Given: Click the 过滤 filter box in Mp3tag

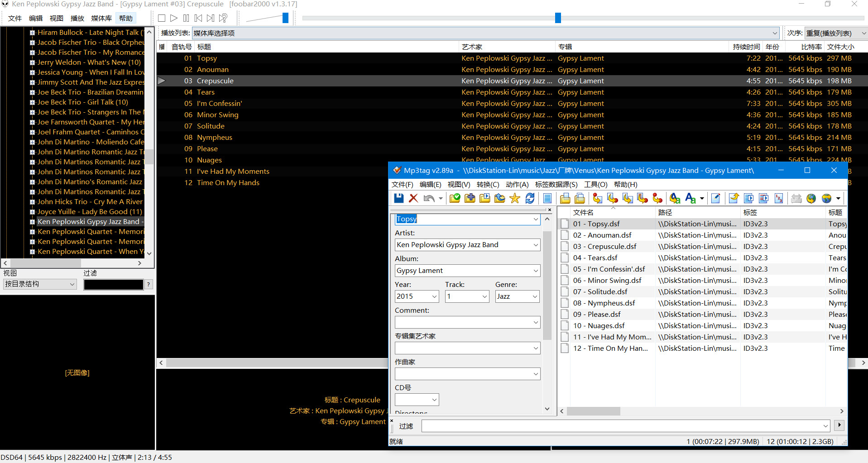Looking at the screenshot, I should [x=625, y=425].
